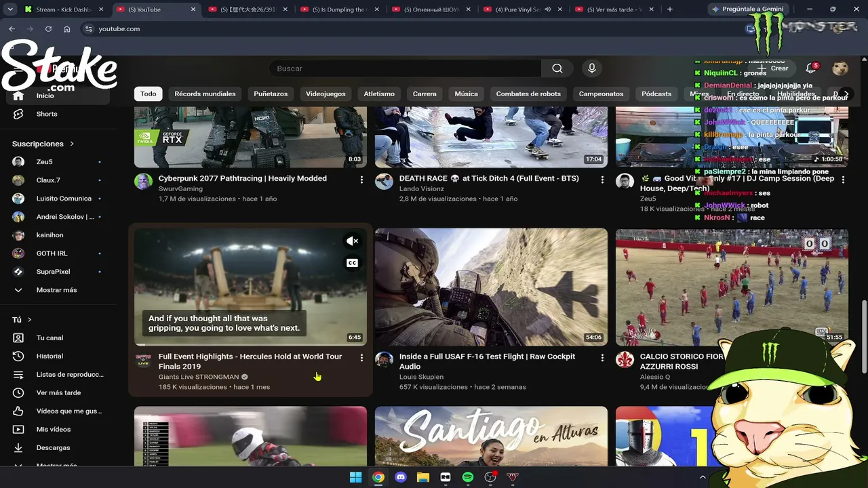
Task: Click the Giants Live STRONGMAN channel avatar
Action: pos(143,360)
